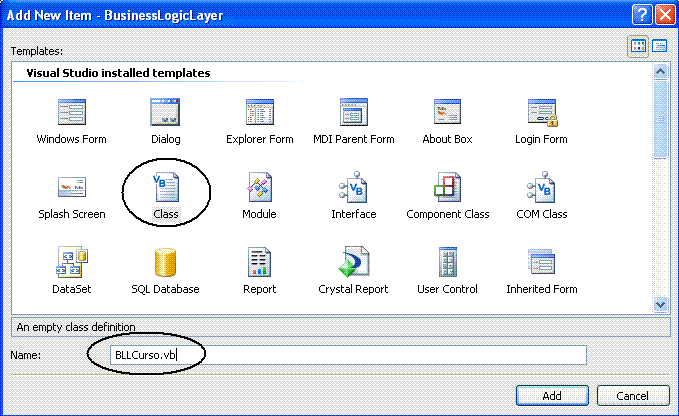Image resolution: width=679 pixels, height=416 pixels.
Task: Select the Class template icon
Action: (165, 187)
